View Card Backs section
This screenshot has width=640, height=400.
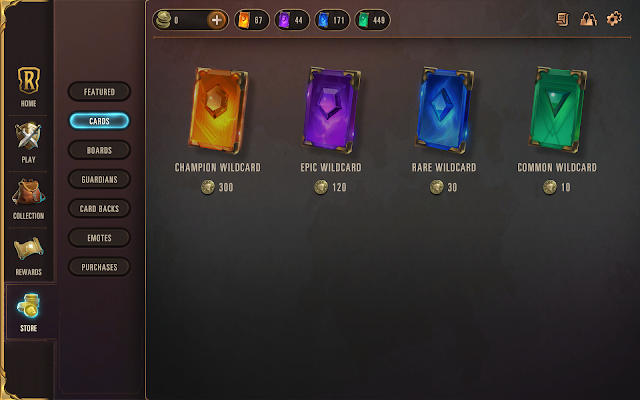pos(99,209)
